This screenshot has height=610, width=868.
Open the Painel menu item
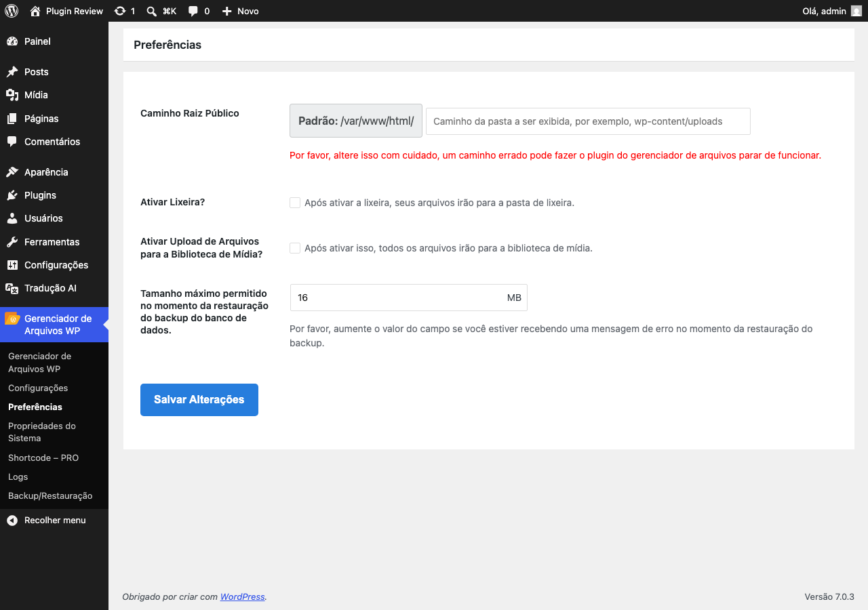coord(54,41)
